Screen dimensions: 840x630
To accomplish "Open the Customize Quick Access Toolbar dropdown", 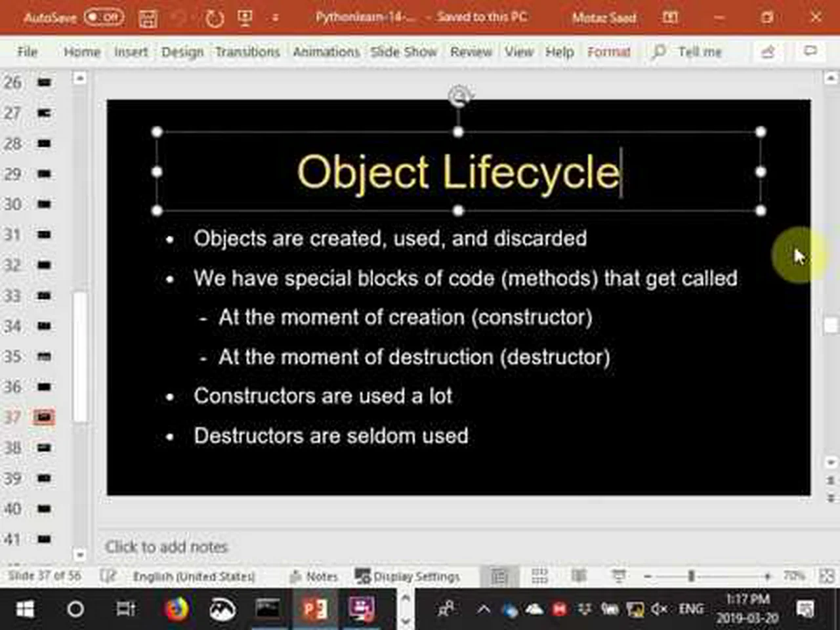I will (x=275, y=18).
